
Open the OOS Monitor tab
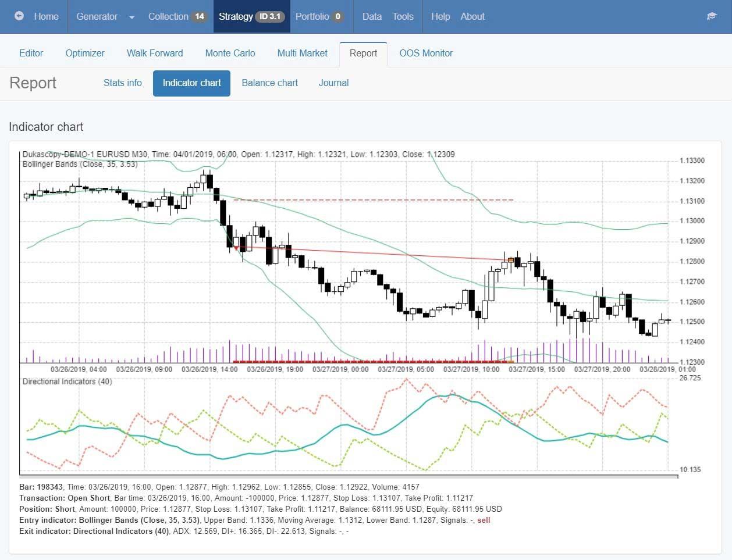426,53
